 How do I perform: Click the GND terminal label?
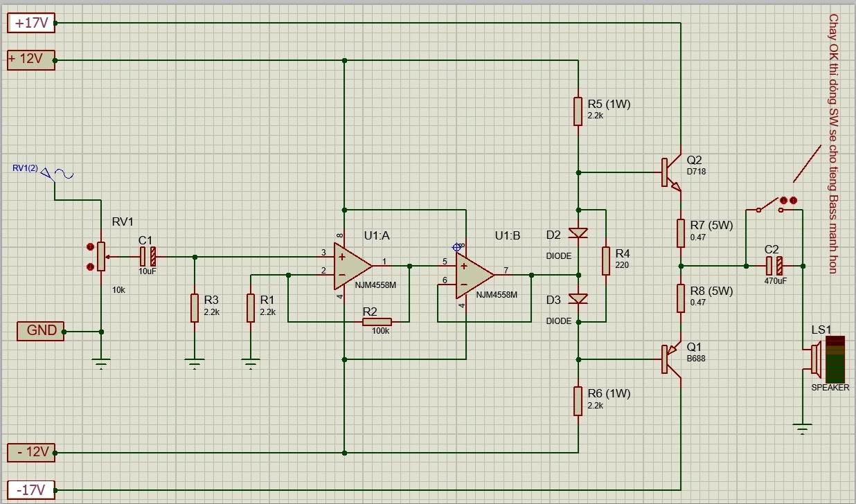coord(41,331)
